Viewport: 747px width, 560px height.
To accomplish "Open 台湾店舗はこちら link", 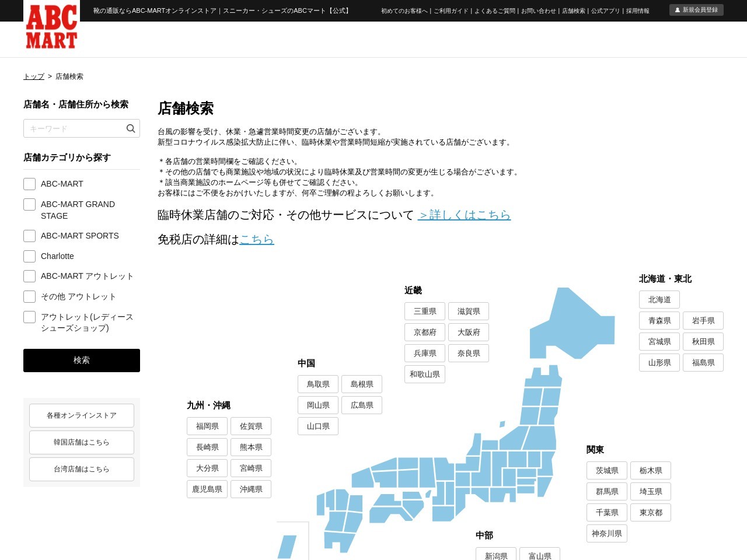I will [x=82, y=469].
